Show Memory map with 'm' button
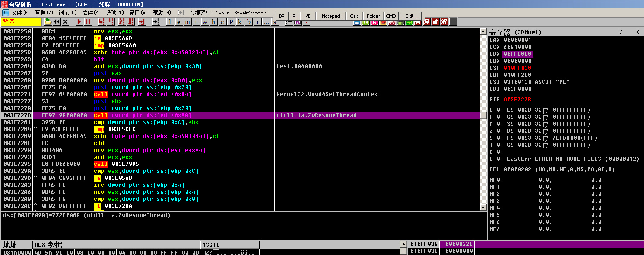This screenshot has height=255, width=644. (x=187, y=22)
